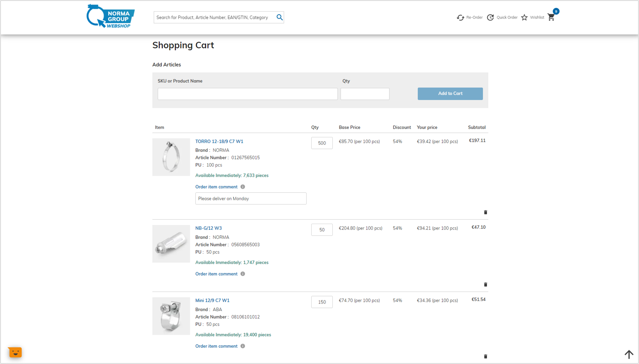Click your price €34.36 (per 100 pcs)
The width and height of the screenshot is (639, 364).
point(437,300)
